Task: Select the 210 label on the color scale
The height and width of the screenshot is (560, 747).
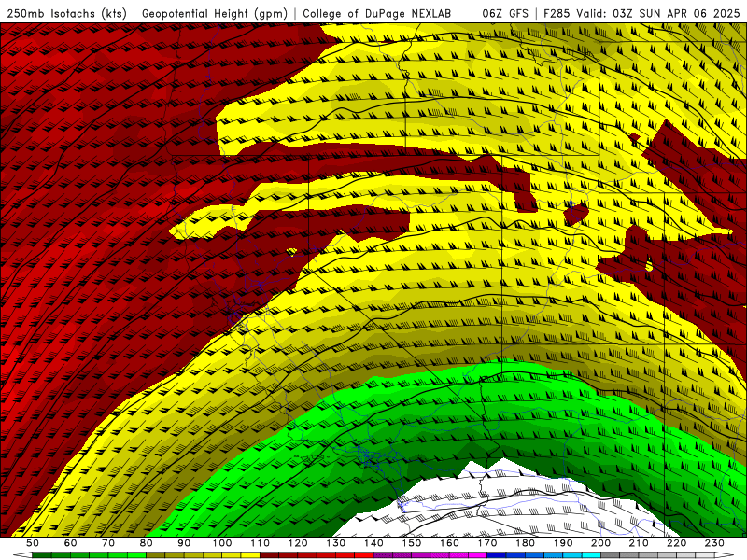Action: [639, 543]
